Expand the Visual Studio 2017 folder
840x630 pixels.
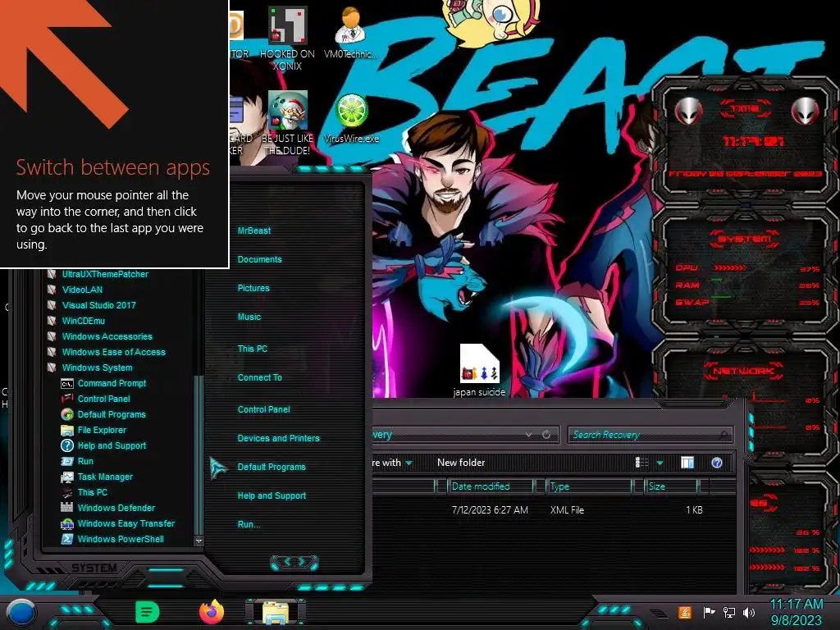tap(98, 305)
